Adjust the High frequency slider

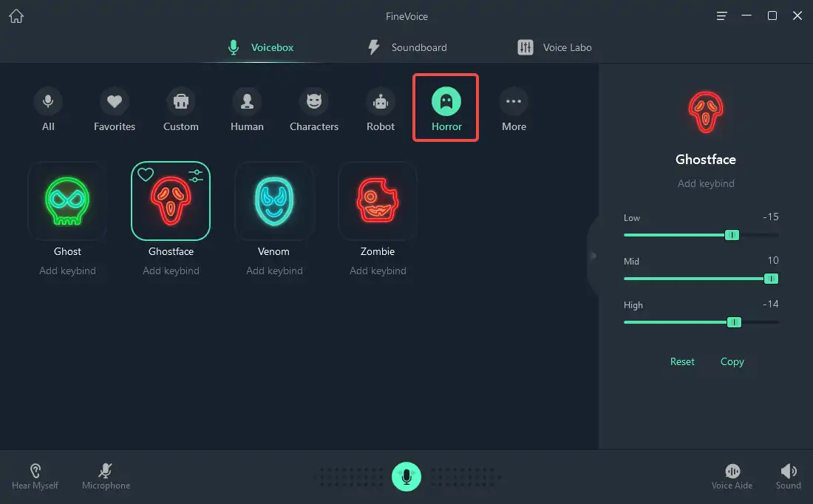point(734,322)
